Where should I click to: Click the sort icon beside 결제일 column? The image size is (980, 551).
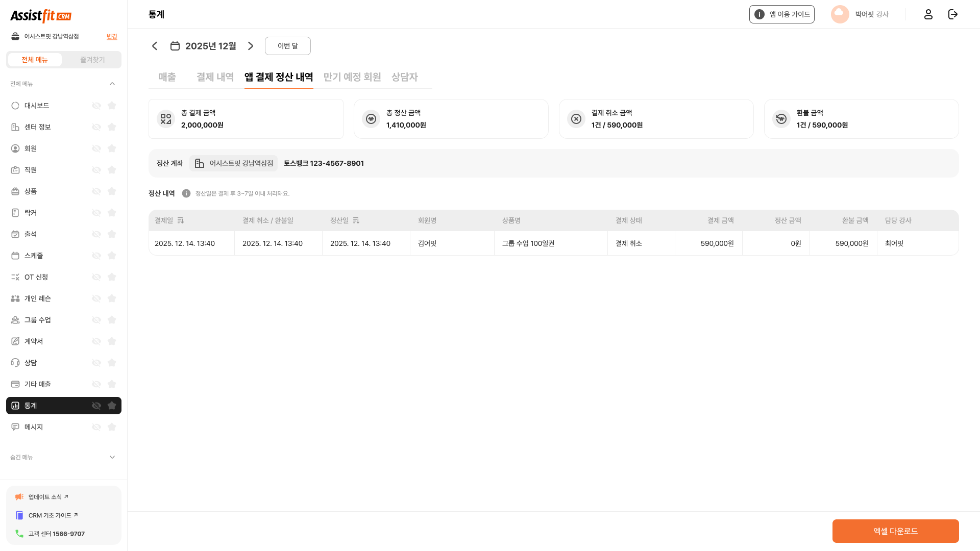coord(181,220)
